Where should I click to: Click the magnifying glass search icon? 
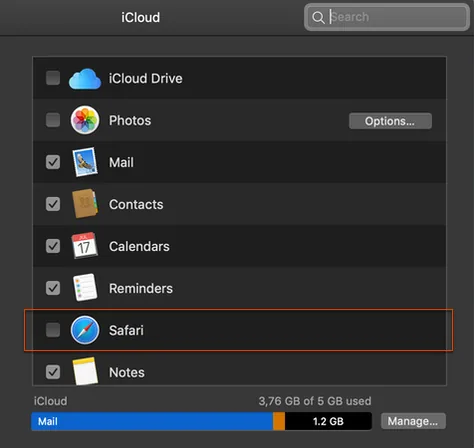(x=318, y=17)
